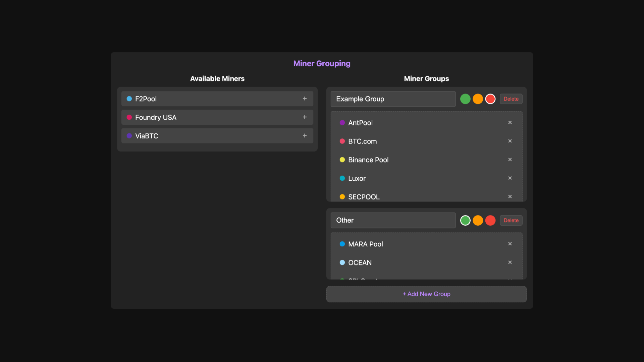Click the Miner Groups heading
Image resolution: width=644 pixels, height=362 pixels.
click(426, 78)
